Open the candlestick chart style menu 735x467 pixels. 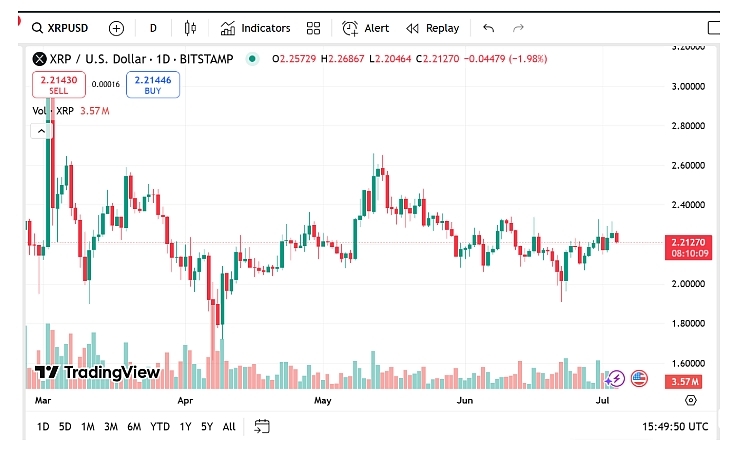pos(190,28)
